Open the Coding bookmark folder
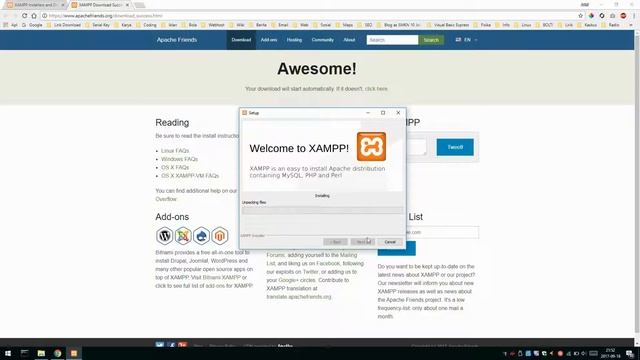This screenshot has height=360, width=640. pyautogui.click(x=147, y=25)
